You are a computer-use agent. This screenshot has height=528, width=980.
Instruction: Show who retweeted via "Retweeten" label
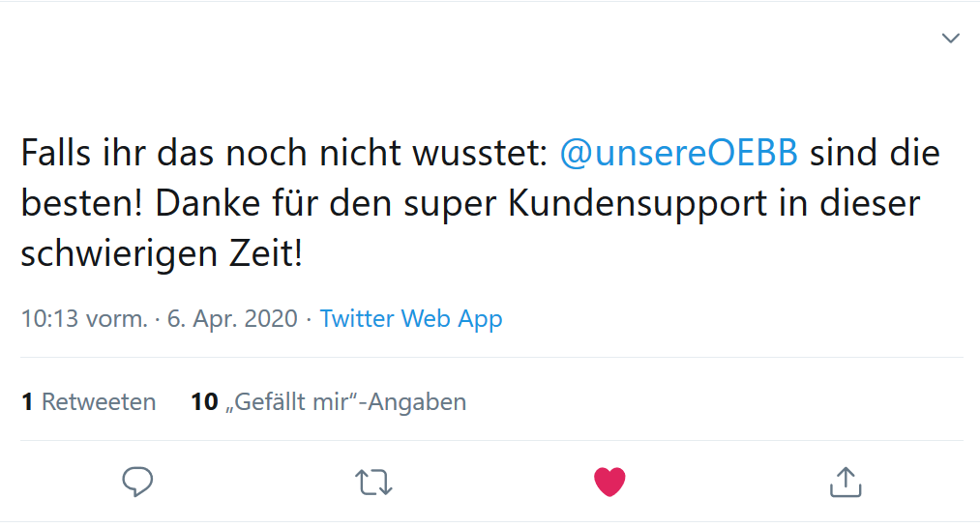[99, 402]
